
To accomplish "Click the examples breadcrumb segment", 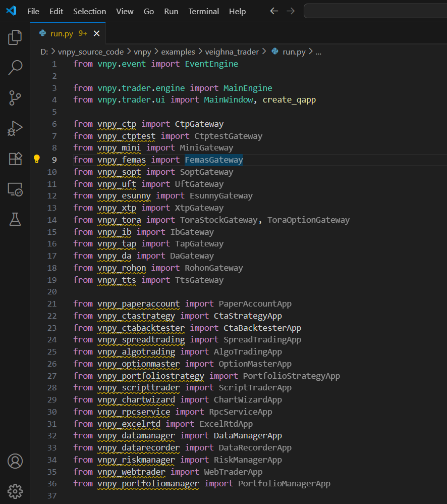I will pyautogui.click(x=178, y=52).
